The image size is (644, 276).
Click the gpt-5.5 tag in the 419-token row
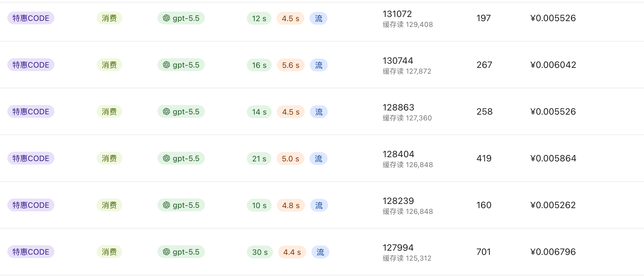coord(181,158)
